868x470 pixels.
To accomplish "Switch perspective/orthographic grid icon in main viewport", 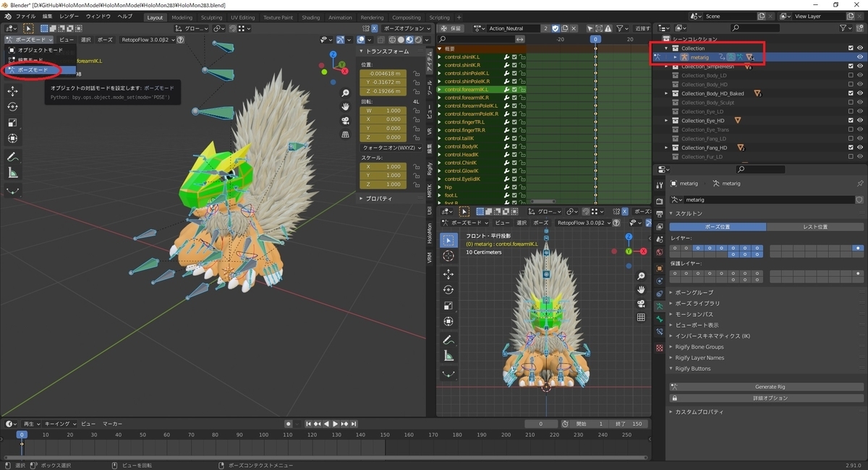I will pyautogui.click(x=346, y=134).
